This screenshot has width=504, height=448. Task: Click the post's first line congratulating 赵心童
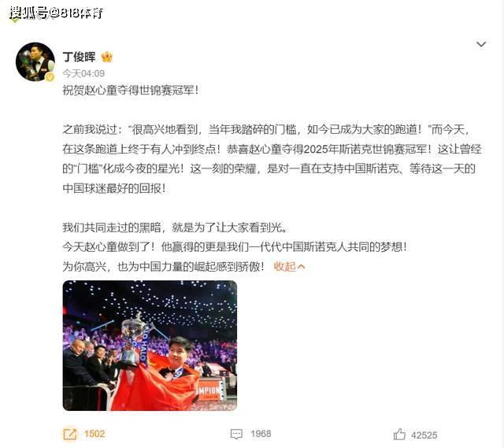(x=131, y=91)
